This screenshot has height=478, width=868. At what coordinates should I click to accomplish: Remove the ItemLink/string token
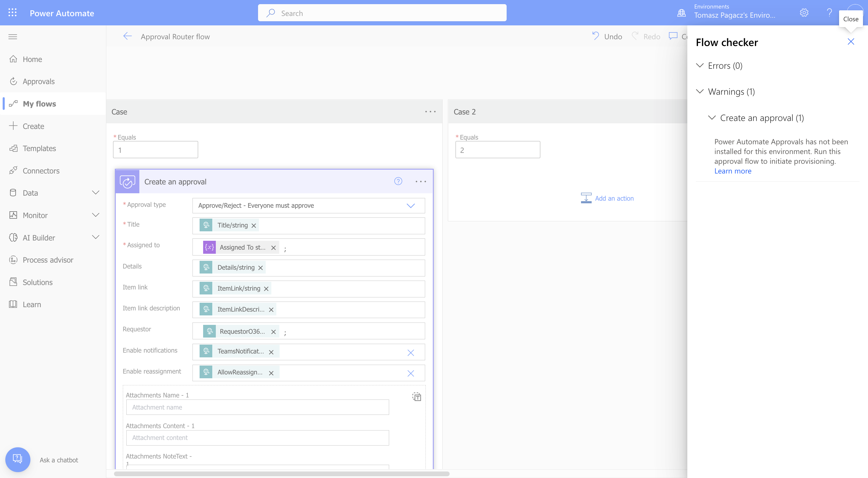pyautogui.click(x=266, y=289)
